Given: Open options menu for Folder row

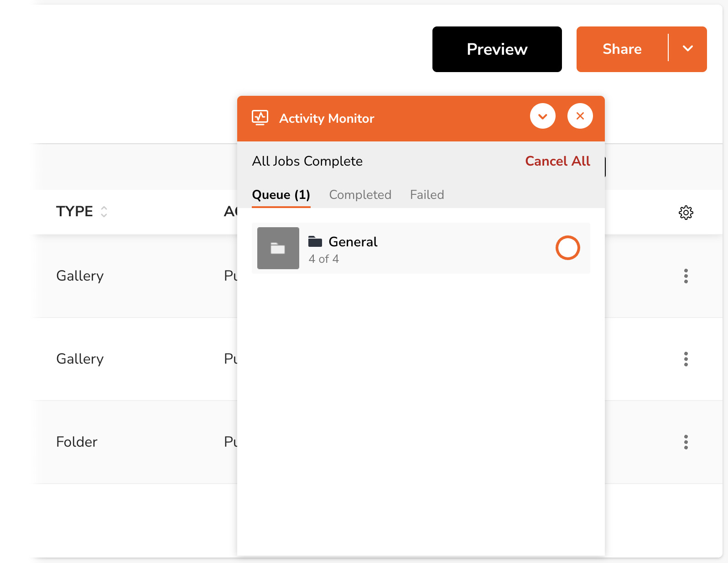Looking at the screenshot, I should tap(686, 442).
